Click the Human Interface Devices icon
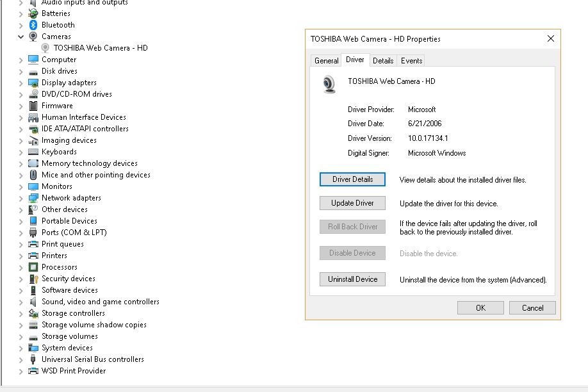This screenshot has width=588, height=392. click(x=33, y=117)
